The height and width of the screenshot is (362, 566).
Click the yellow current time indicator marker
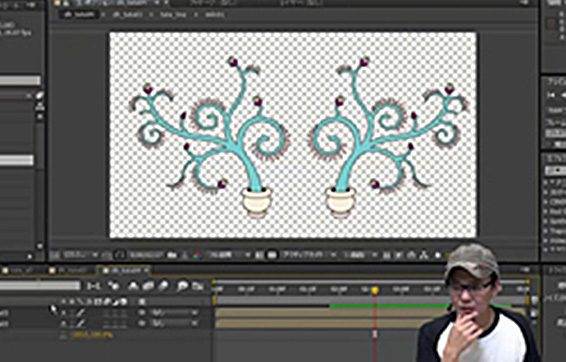click(x=375, y=290)
